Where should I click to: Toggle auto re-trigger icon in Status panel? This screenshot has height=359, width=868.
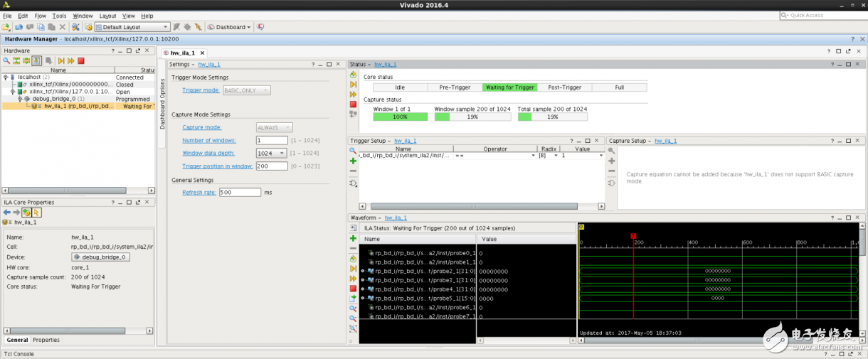[x=353, y=75]
